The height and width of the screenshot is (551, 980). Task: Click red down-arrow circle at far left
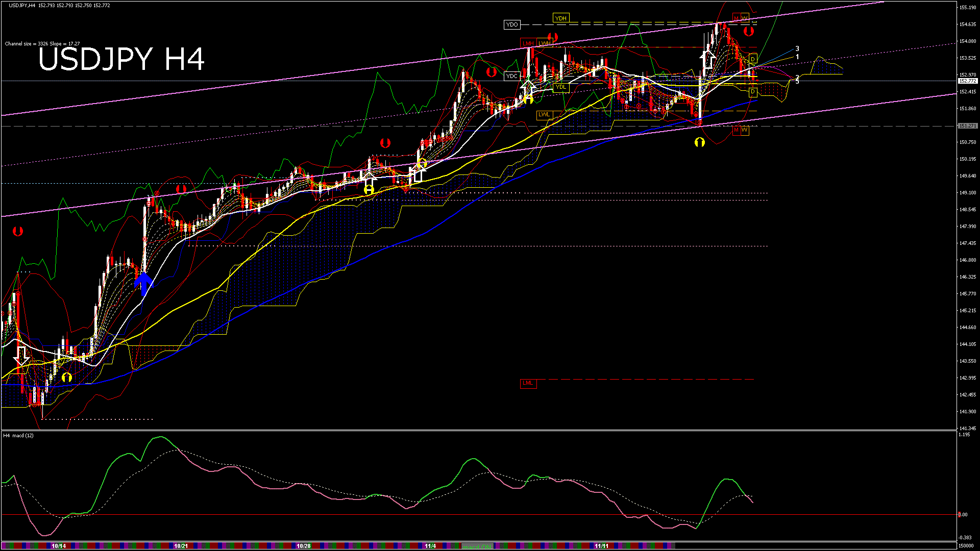pyautogui.click(x=18, y=232)
